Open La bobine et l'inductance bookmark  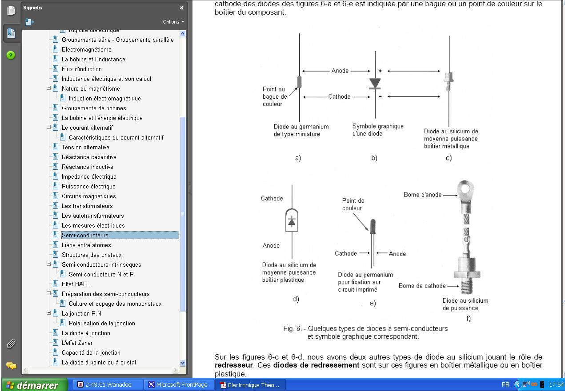pyautogui.click(x=93, y=59)
